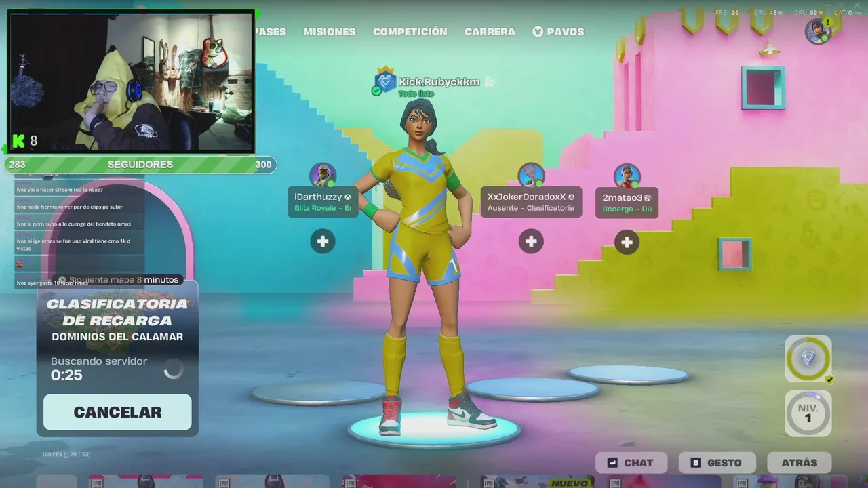Click the platform icon next to 2mateo3
Viewport: 868px width, 488px height.
648,198
